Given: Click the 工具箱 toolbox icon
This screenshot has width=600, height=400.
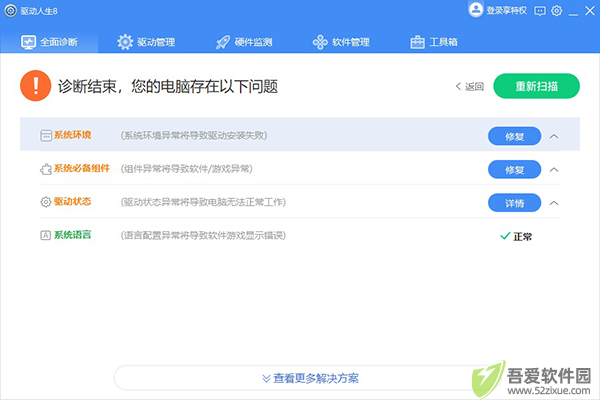Looking at the screenshot, I should click(417, 42).
